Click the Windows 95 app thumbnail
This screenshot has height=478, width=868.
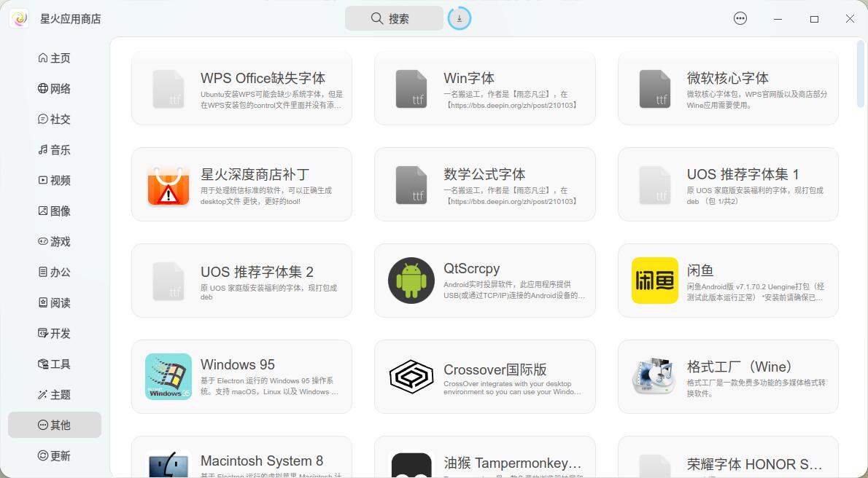point(168,377)
